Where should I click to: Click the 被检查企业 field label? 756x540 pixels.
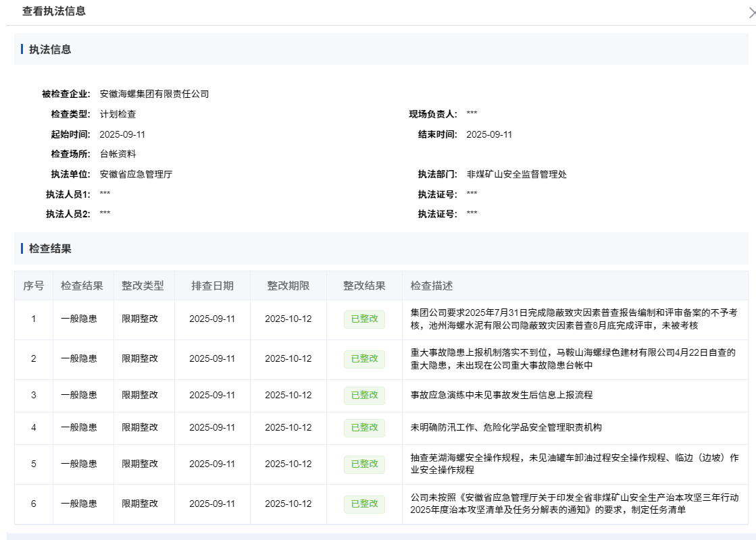coord(66,94)
